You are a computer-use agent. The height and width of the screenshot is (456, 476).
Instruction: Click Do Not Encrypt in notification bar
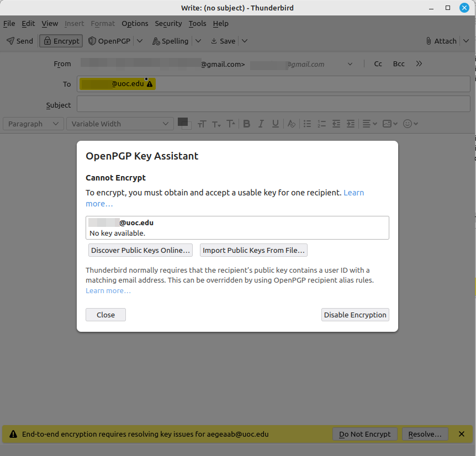point(365,434)
